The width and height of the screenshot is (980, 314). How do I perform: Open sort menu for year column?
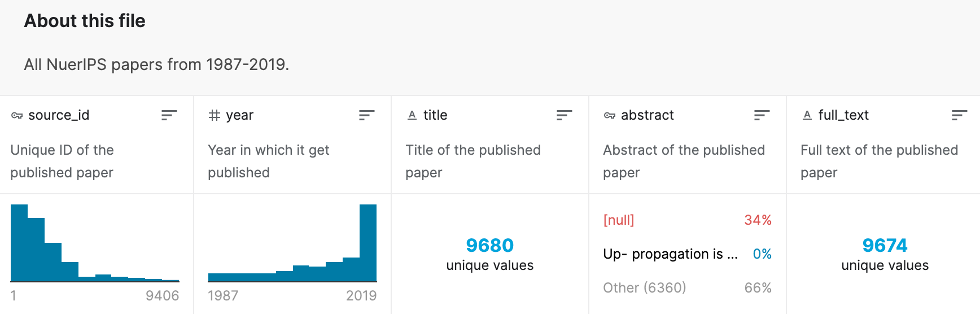pos(366,115)
